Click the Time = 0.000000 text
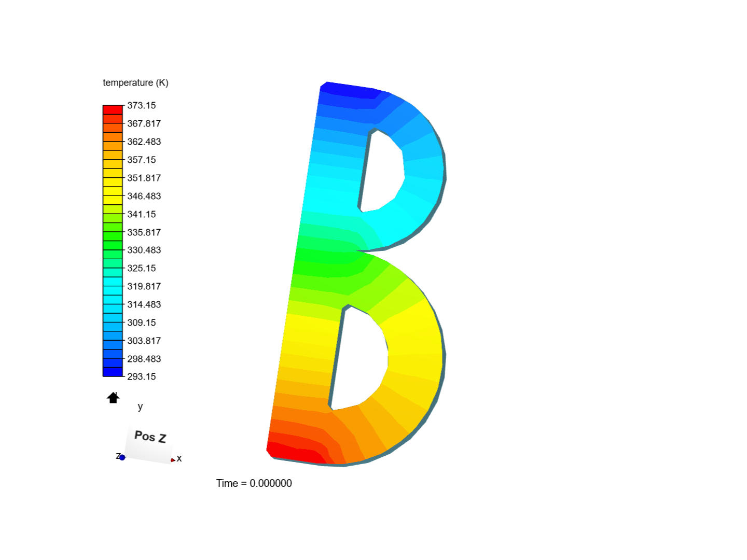The image size is (747, 560). click(x=254, y=483)
